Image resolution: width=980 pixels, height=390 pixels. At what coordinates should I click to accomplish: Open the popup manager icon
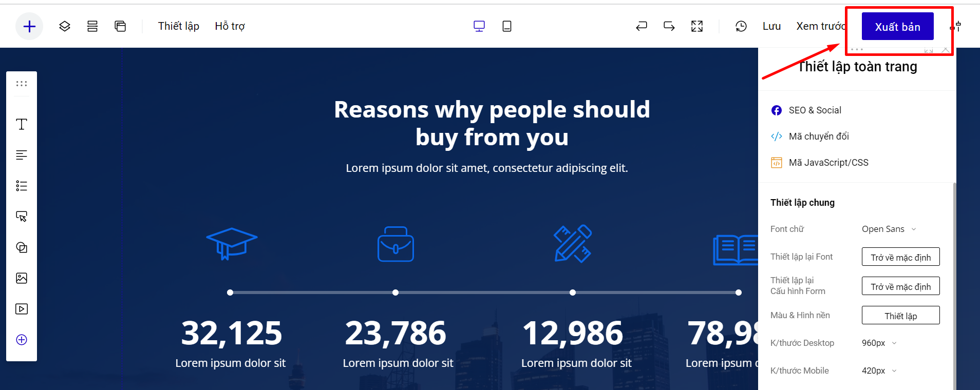point(120,26)
